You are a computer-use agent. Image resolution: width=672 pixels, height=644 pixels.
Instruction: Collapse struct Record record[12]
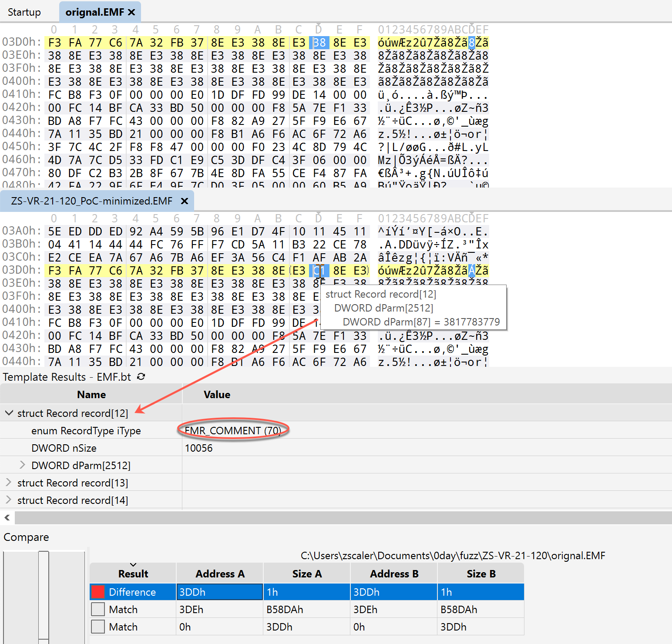[x=9, y=413]
